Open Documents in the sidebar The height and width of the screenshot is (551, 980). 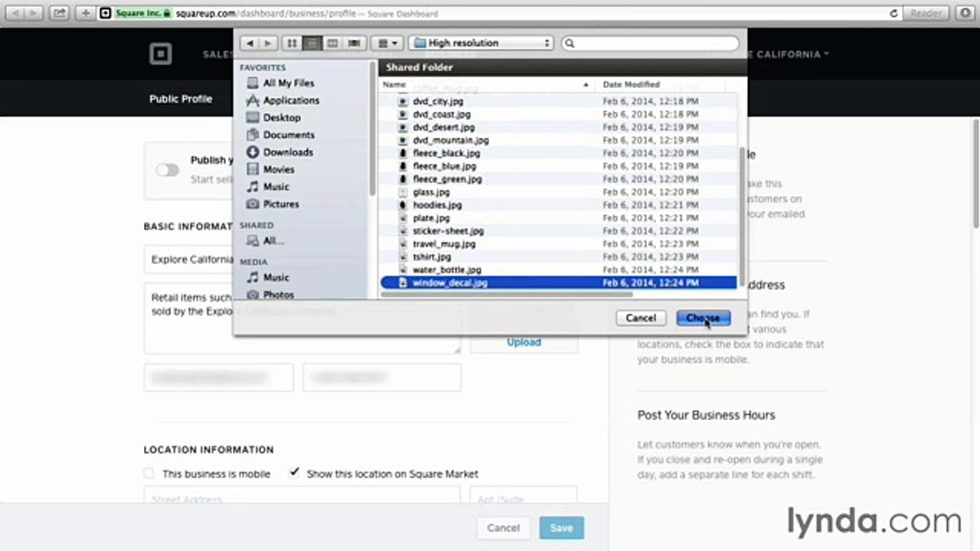pos(289,135)
